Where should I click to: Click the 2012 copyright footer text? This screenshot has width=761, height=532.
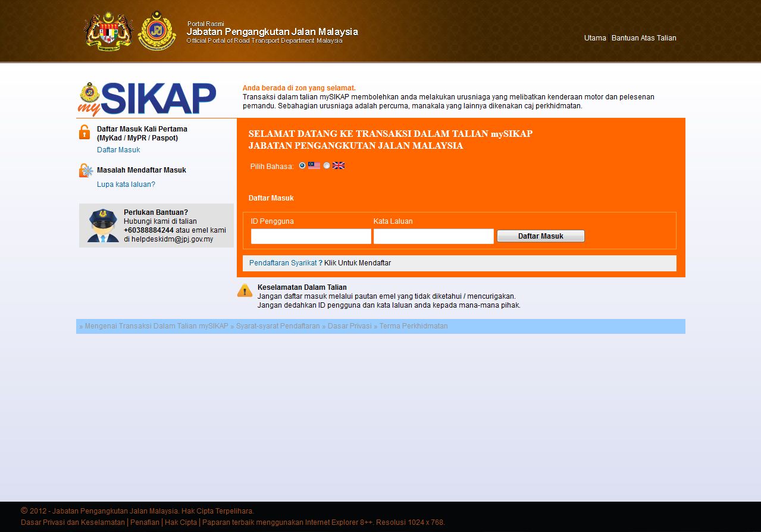137,511
